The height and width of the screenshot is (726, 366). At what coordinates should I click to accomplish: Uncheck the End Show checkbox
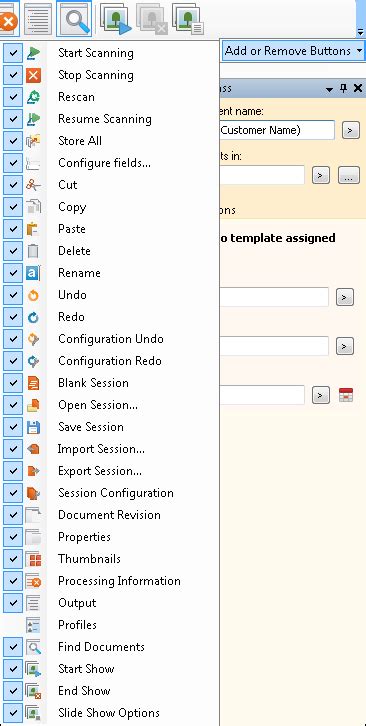coord(13,691)
